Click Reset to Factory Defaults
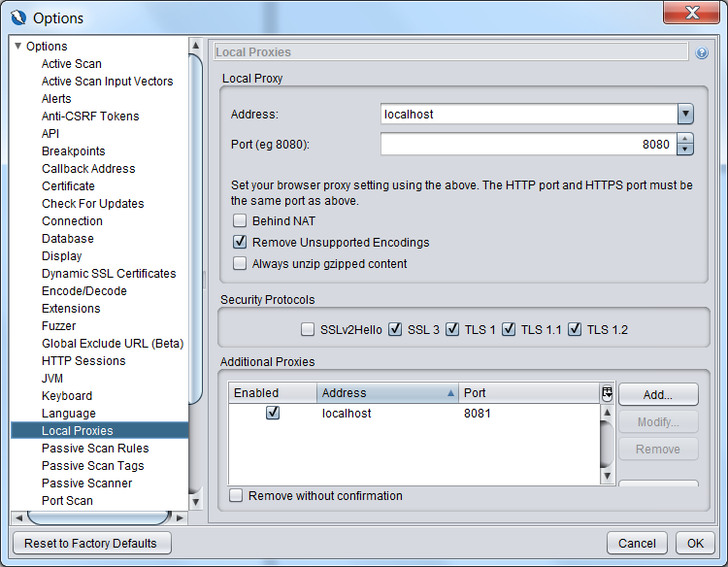This screenshot has height=567, width=728. click(x=92, y=543)
